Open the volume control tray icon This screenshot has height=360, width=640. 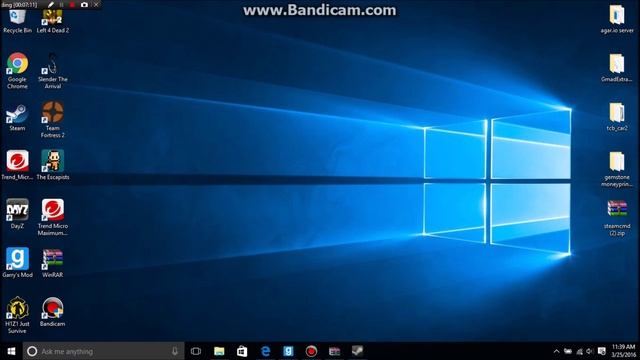(x=590, y=351)
